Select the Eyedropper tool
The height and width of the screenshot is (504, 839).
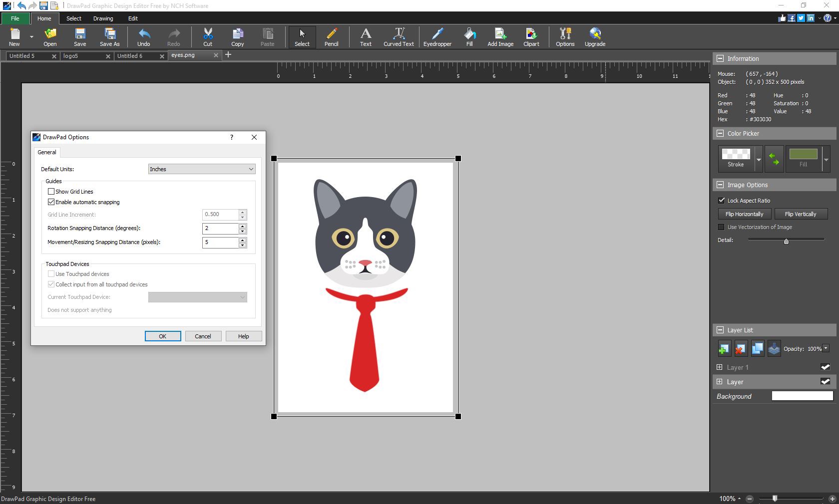click(437, 37)
